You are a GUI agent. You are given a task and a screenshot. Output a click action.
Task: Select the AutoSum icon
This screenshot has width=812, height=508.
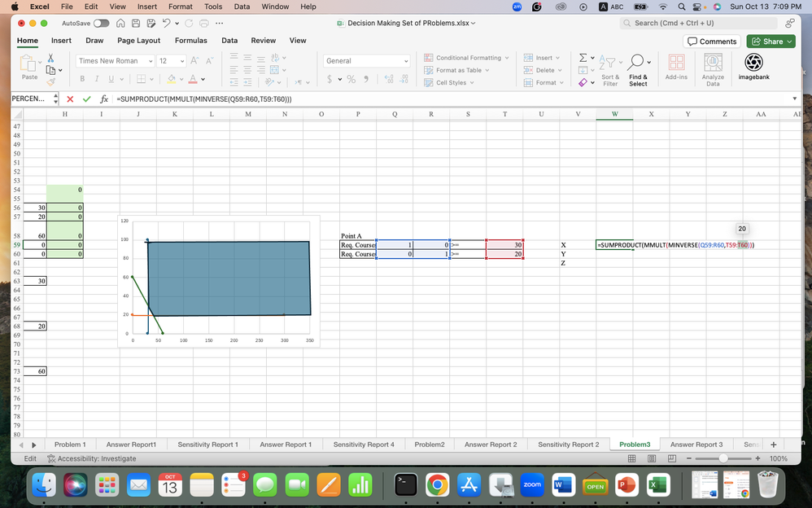583,57
